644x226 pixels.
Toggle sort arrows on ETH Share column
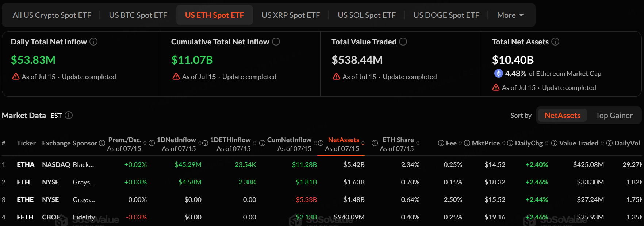[418, 143]
